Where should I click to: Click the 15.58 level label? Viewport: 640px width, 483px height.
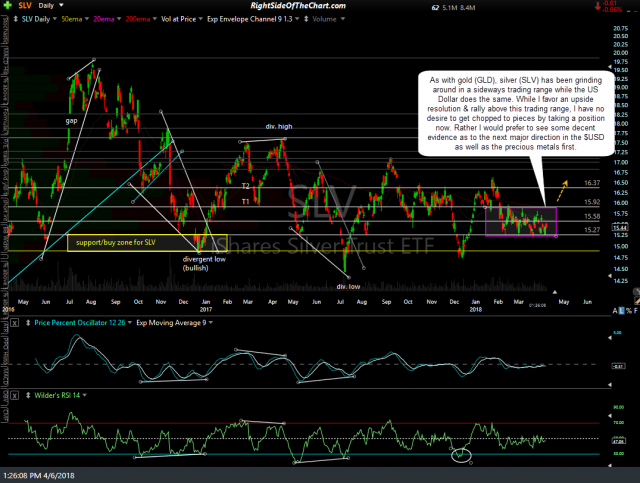pyautogui.click(x=592, y=216)
